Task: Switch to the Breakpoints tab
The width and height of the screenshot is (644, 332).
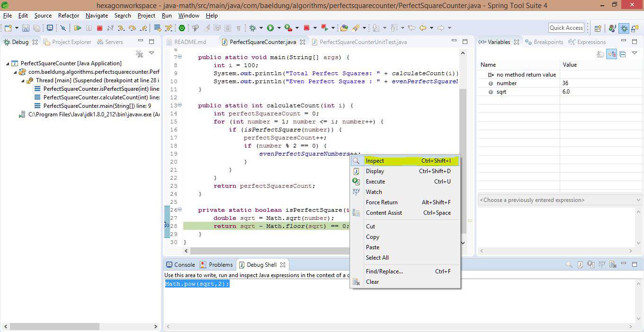Action: (548, 42)
